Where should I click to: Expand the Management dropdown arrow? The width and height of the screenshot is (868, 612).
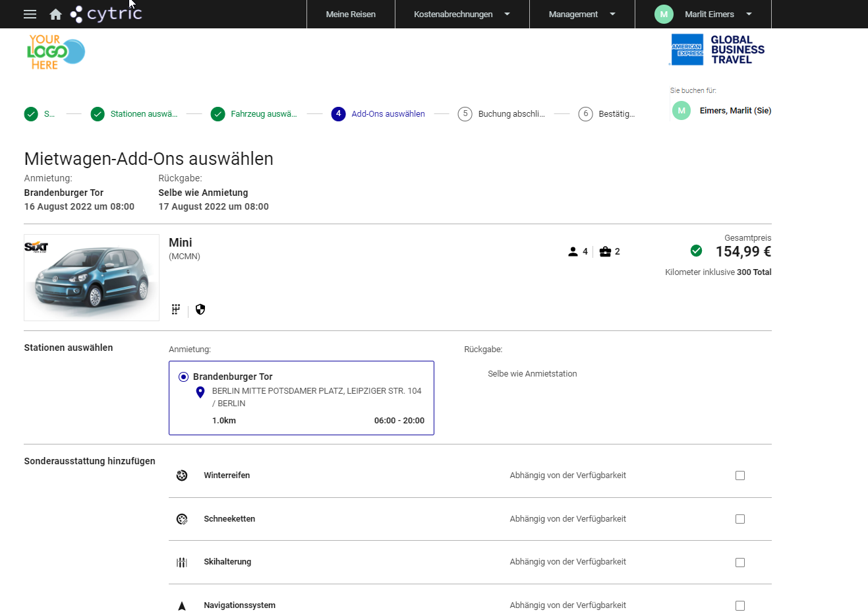(612, 14)
